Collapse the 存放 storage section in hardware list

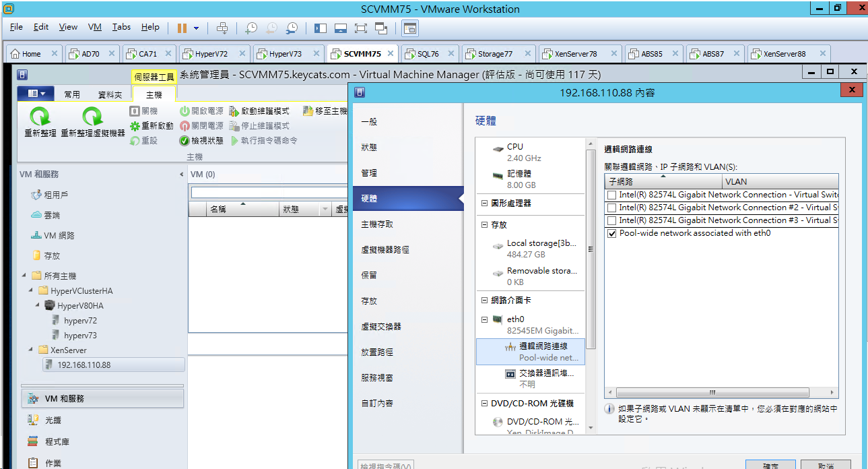tap(484, 225)
